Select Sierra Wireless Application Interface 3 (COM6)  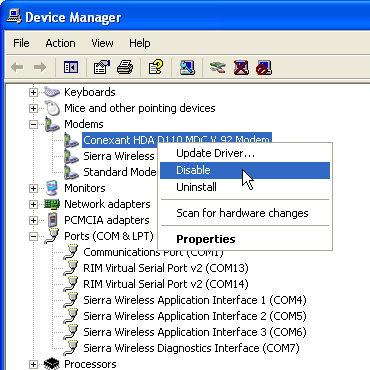tap(195, 332)
